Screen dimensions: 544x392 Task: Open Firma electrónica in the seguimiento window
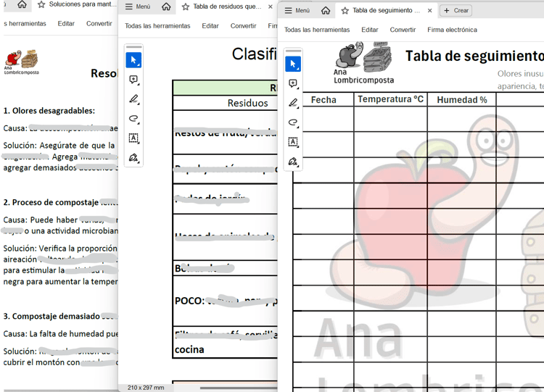tap(452, 30)
